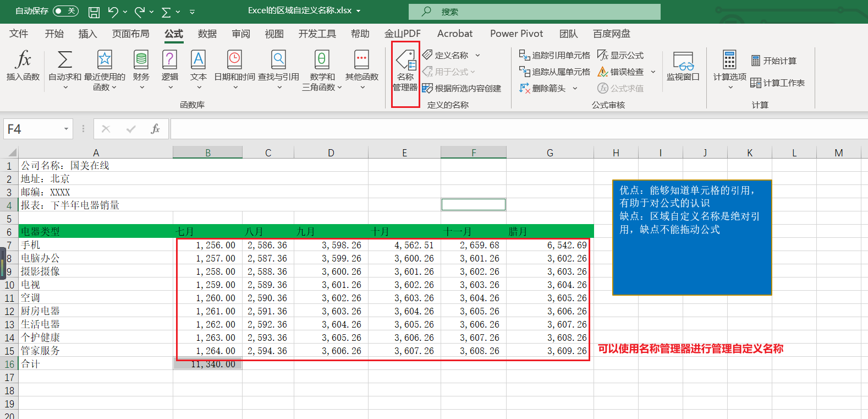Viewport: 868px width, 419px height.
Task: Open the Financial (财务) functions icon
Action: click(141, 59)
